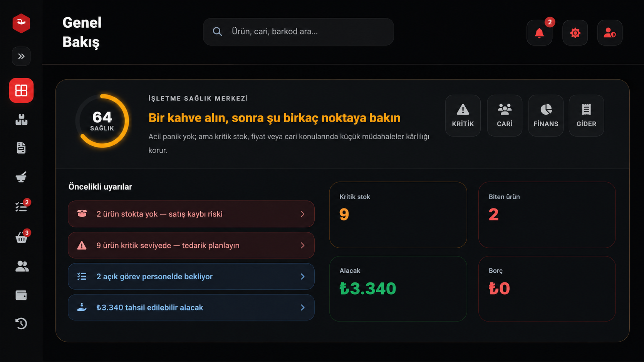The width and height of the screenshot is (644, 362).
Task: Click the search magnifier icon
Action: tap(217, 32)
